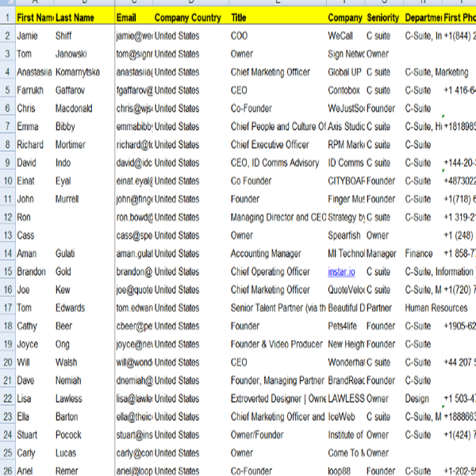Image resolution: width=476 pixels, height=476 pixels.
Task: Click the cell containing Brandon
Action: pos(35,271)
